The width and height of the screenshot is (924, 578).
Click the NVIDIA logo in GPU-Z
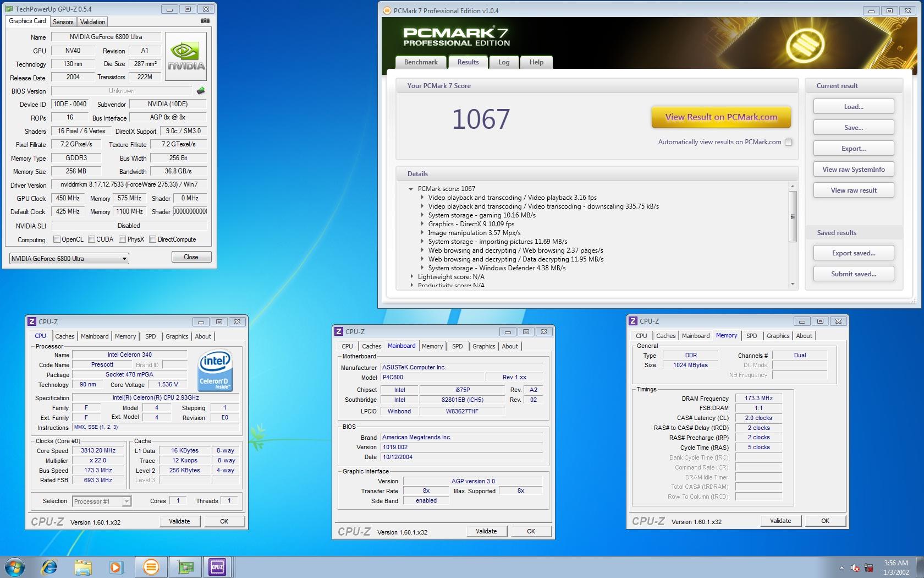point(186,57)
